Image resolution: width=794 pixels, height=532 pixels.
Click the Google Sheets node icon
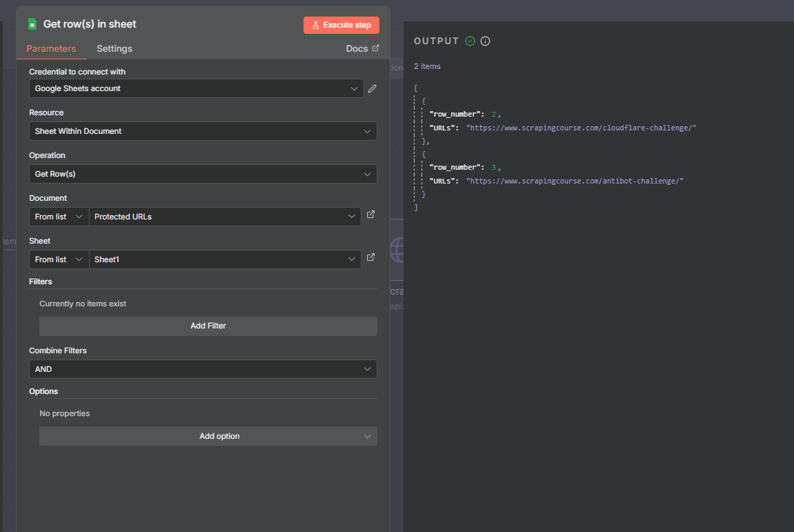point(32,24)
